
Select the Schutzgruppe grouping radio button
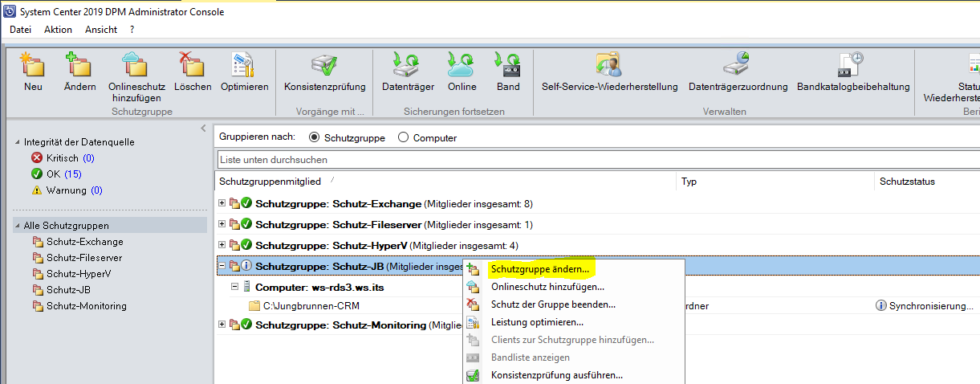click(x=314, y=138)
